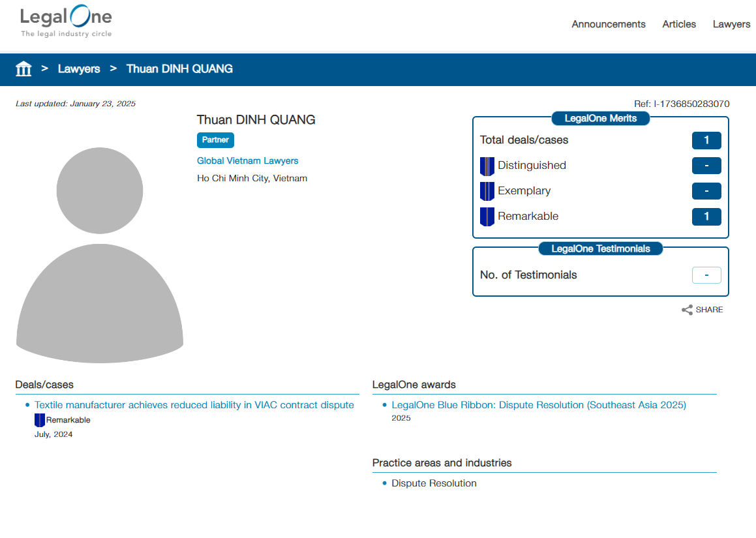The image size is (756, 538).
Task: Click the home building icon in breadcrumb
Action: point(23,68)
